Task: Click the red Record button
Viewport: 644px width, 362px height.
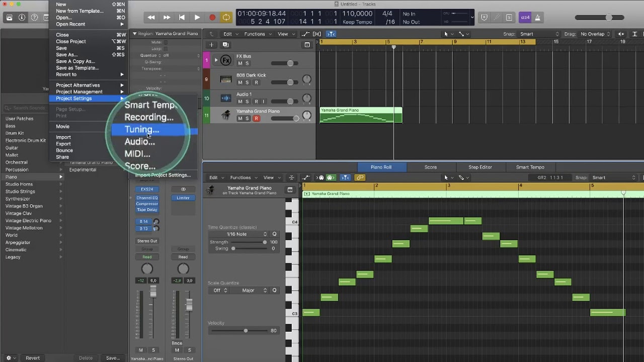Action: (212, 17)
